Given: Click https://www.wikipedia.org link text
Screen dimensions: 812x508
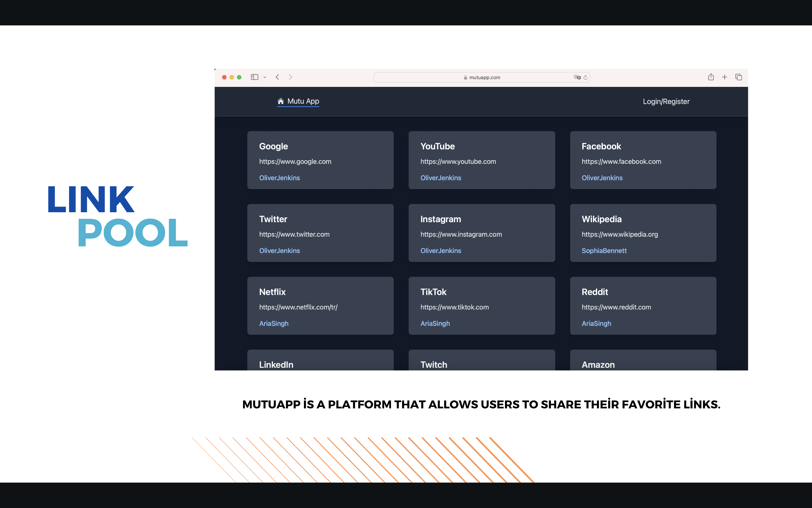Looking at the screenshot, I should click(620, 235).
